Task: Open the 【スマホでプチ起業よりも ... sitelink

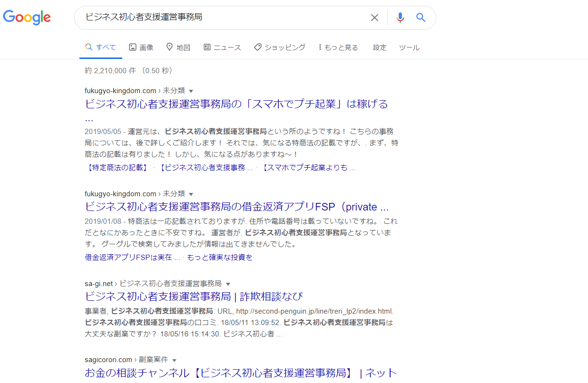Action: pos(308,168)
